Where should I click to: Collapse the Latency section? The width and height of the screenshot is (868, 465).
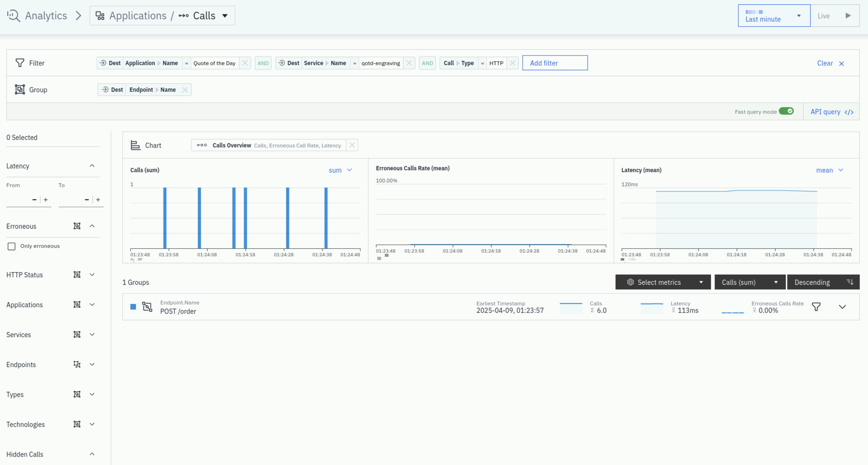click(92, 166)
